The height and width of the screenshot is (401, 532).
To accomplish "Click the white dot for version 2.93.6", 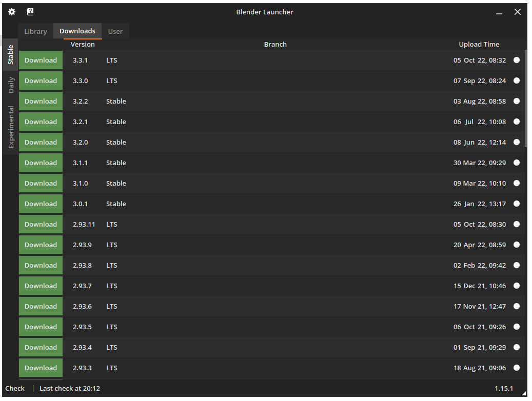I will coord(517,306).
